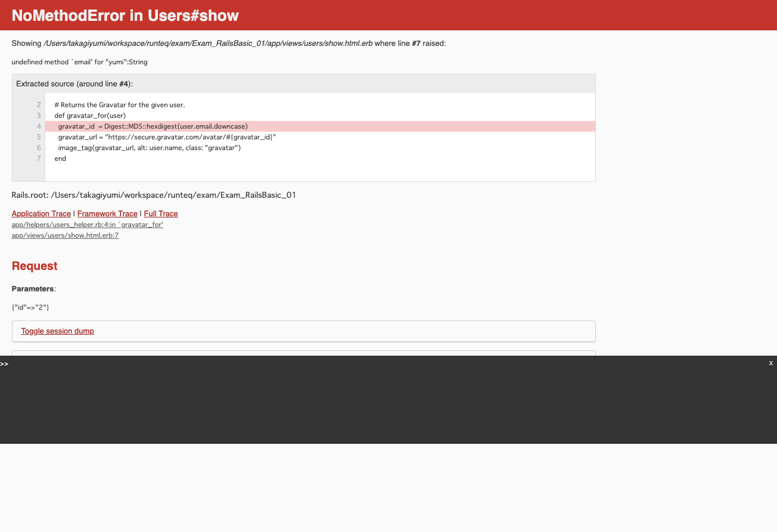
Task: Open the users_helper.rb:4 trace entry
Action: (87, 225)
